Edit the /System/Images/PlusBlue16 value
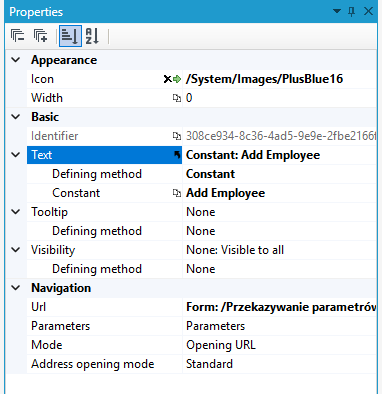Screen dimensions: 382x394 (265, 79)
